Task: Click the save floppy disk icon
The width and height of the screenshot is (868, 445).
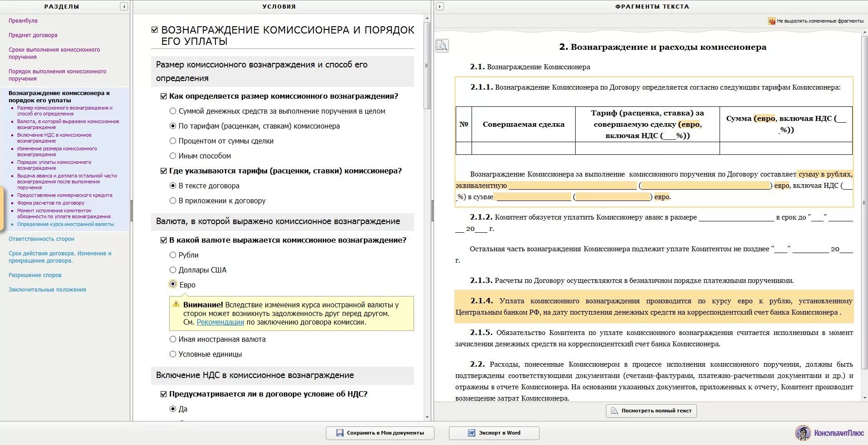Action: click(340, 433)
